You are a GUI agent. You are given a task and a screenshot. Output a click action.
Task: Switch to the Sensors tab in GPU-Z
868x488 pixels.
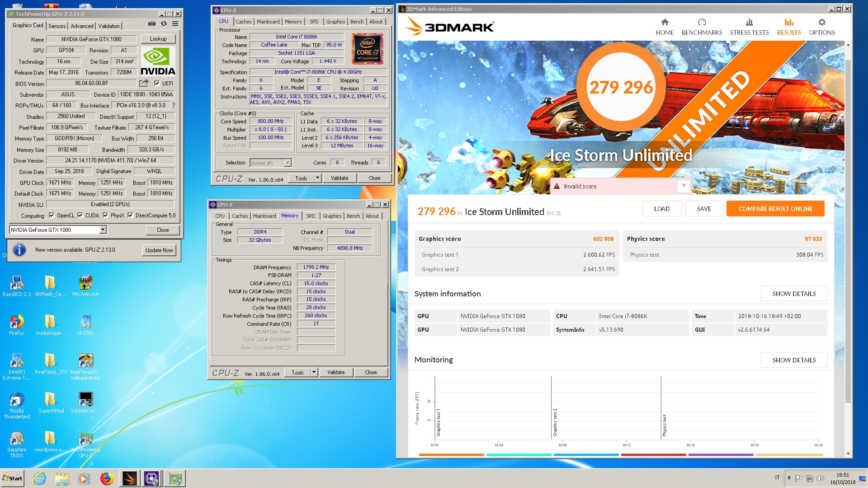click(57, 26)
